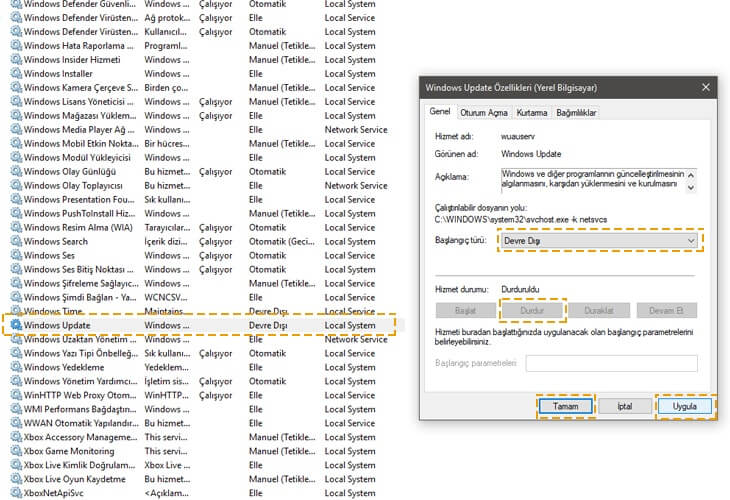This screenshot has height=500, width=730.
Task: Select the Windows Time service row
Action: click(199, 311)
